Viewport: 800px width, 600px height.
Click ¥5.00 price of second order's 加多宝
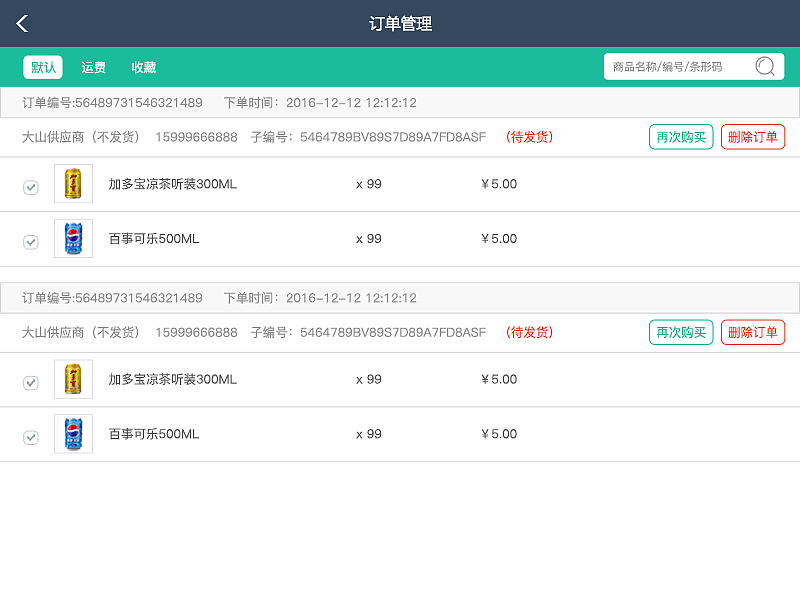point(499,379)
